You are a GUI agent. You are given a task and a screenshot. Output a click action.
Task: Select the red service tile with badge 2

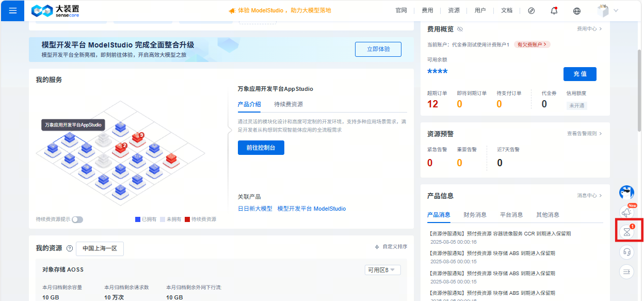click(121, 149)
